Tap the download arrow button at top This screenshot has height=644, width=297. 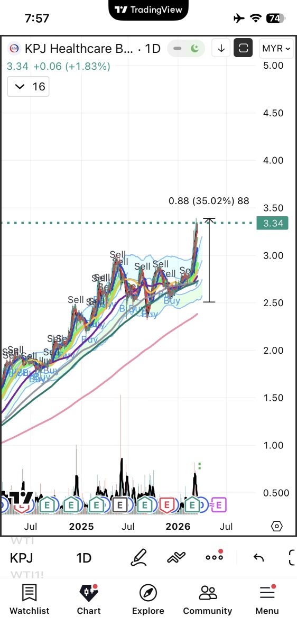click(221, 48)
